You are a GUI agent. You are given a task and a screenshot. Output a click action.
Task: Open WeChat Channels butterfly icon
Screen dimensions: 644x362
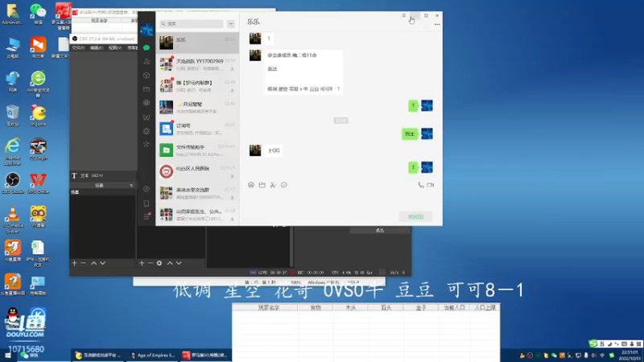tap(147, 117)
